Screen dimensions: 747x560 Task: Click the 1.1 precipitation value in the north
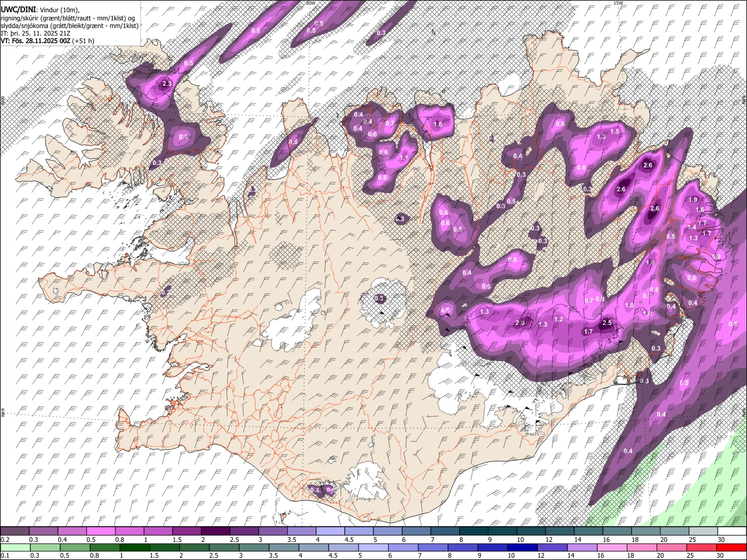point(404,157)
